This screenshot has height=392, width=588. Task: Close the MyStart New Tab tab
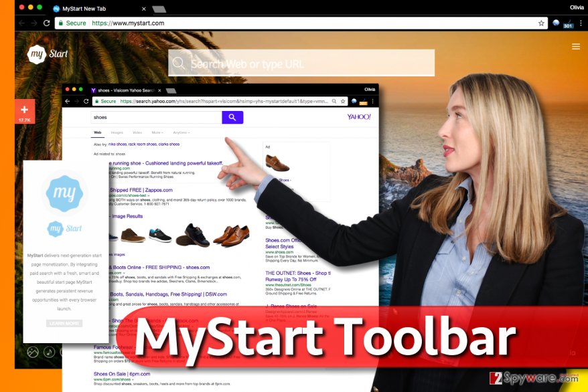143,9
